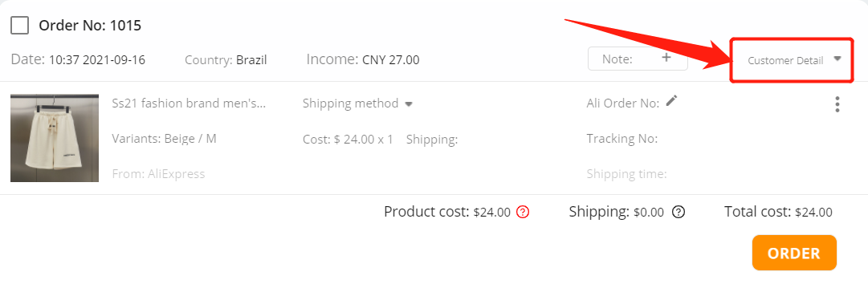Click the Variants: Beige / M text

tap(164, 139)
